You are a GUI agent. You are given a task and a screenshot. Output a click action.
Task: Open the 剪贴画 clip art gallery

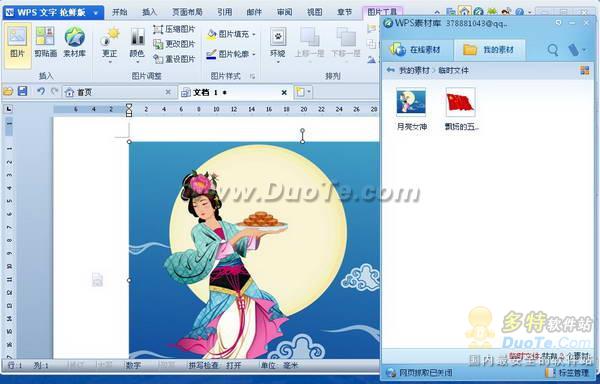(x=46, y=43)
